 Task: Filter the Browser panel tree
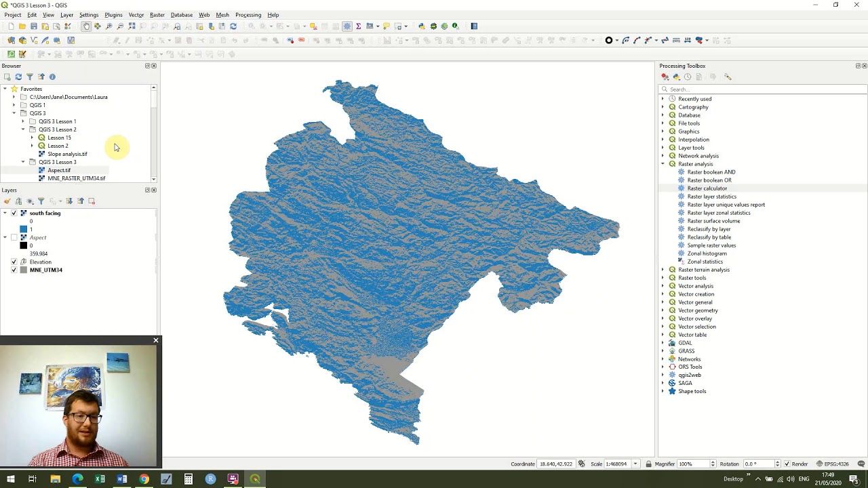pyautogui.click(x=30, y=77)
